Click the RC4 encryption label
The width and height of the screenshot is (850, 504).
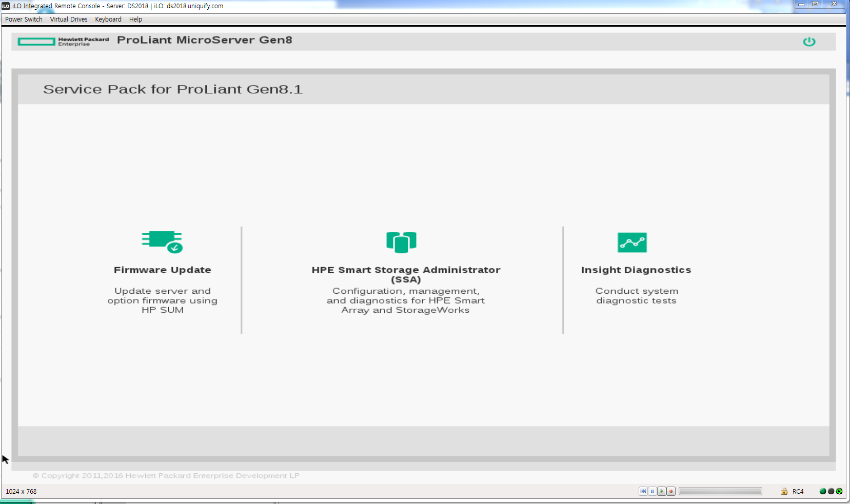pyautogui.click(x=798, y=491)
